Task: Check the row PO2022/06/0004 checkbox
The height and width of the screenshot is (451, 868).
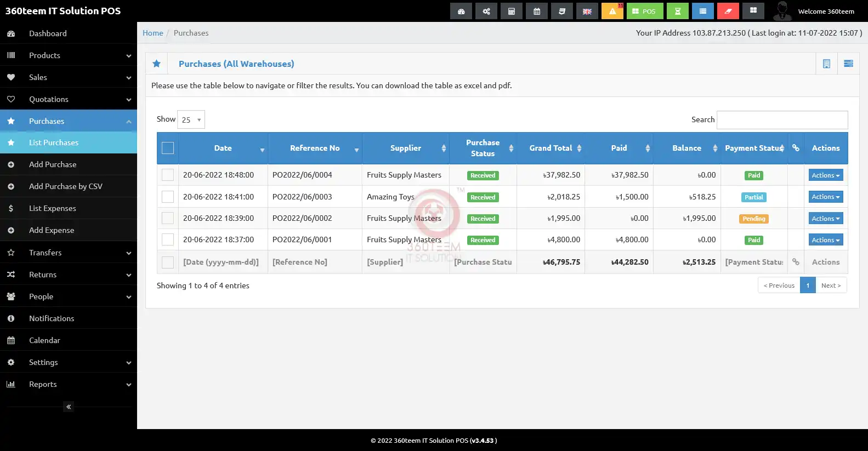Action: coord(168,175)
